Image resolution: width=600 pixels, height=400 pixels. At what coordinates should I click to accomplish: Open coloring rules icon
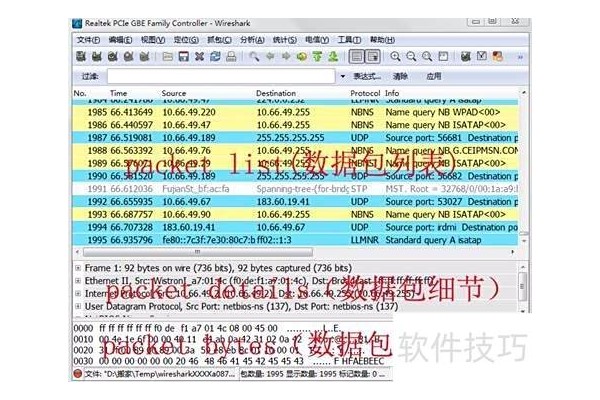497,57
